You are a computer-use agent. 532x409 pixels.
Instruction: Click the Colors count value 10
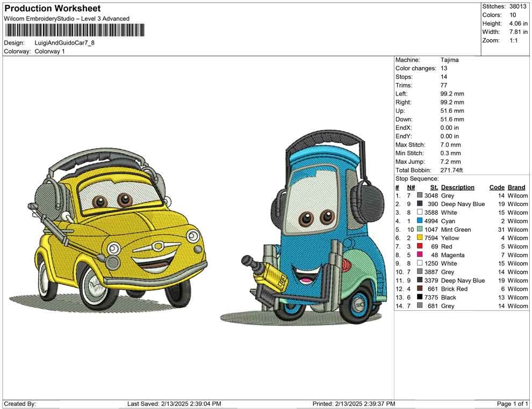point(513,15)
